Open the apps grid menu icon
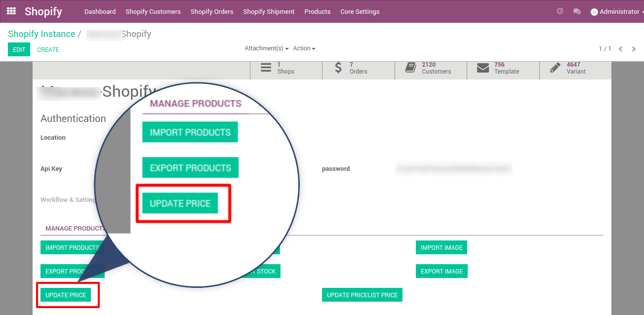Screen dimensions: 644x315 click(11, 11)
